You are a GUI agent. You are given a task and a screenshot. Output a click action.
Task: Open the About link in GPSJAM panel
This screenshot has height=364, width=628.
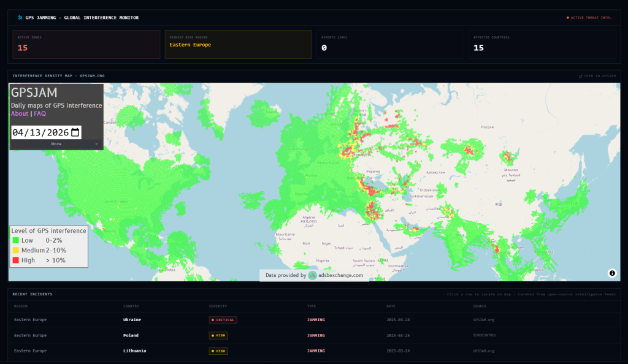[20, 113]
